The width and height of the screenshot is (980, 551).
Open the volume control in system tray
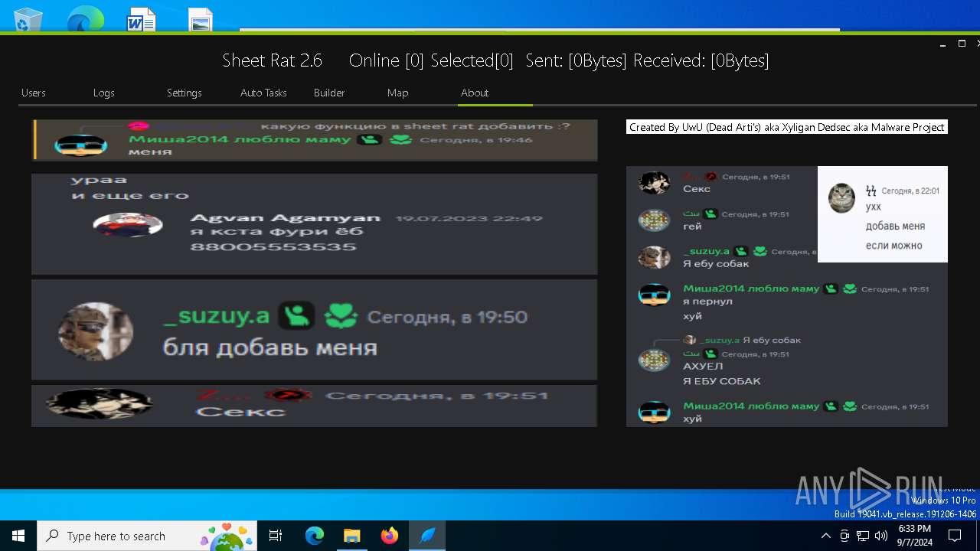point(881,536)
